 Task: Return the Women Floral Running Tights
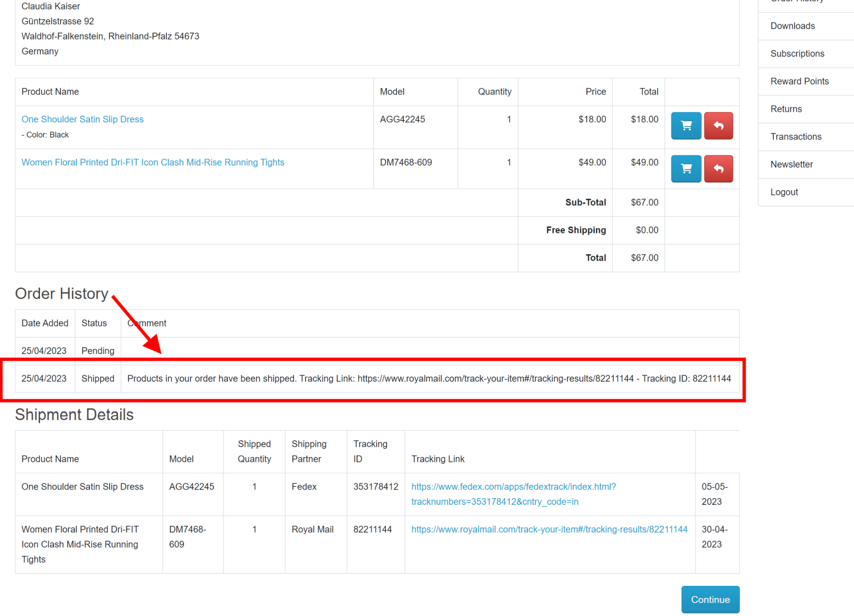point(718,169)
